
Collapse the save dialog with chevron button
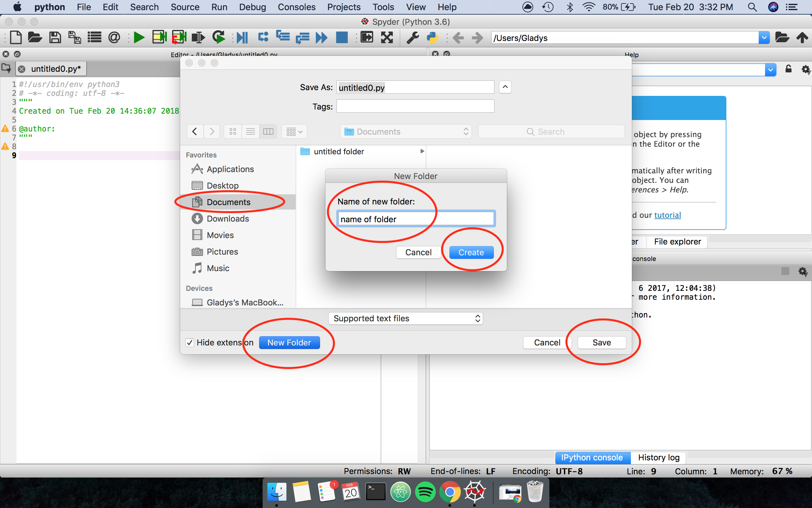click(x=505, y=87)
